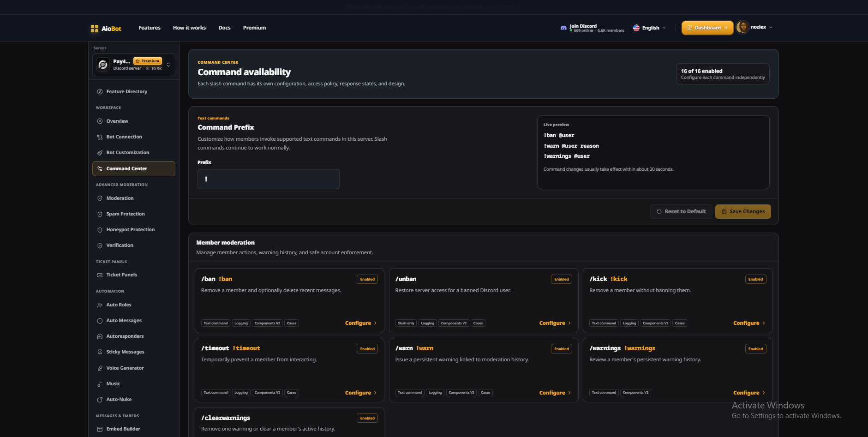The width and height of the screenshot is (868, 437).
Task: Click the AioBot logo icon
Action: click(95, 29)
